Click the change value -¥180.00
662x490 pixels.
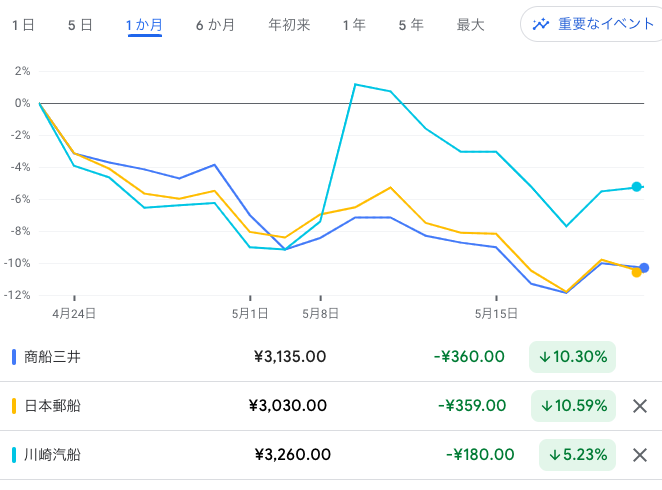pyautogui.click(x=480, y=455)
